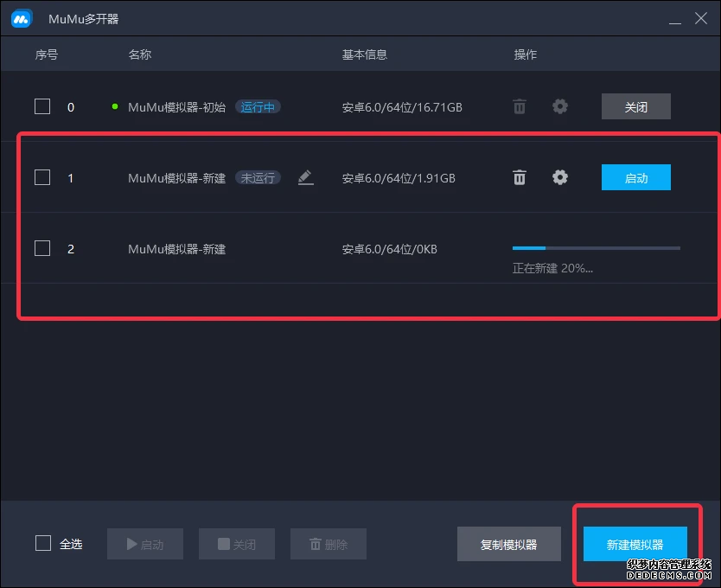Click the blue 启动 button for emulator 1
This screenshot has width=721, height=588.
pyautogui.click(x=636, y=177)
